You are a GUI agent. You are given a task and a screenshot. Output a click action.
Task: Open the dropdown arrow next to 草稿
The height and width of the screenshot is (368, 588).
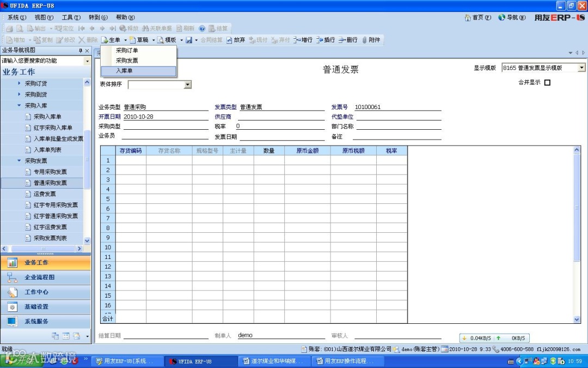tap(154, 40)
